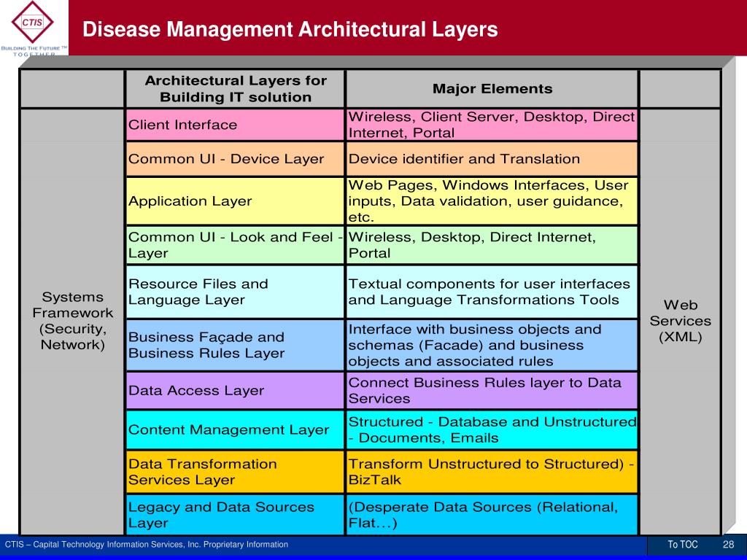
Task: Click Structured - Database and Unstructured cell
Action: [492, 430]
